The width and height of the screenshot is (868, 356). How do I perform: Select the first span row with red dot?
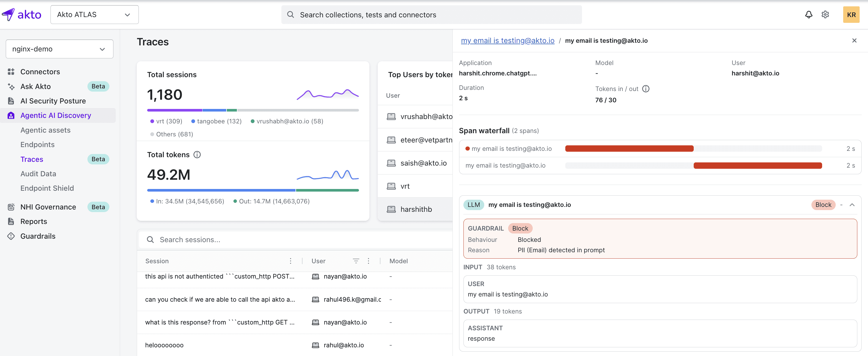coord(660,149)
